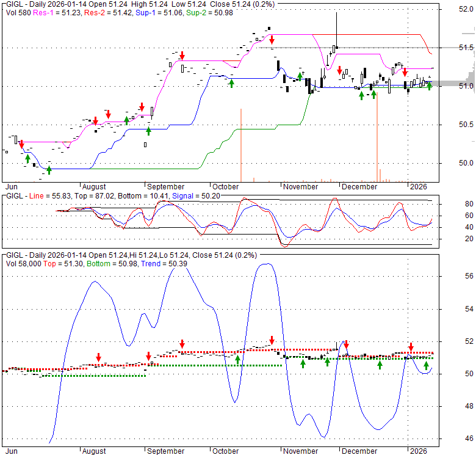Click the September label on the top chart axis

[166, 187]
